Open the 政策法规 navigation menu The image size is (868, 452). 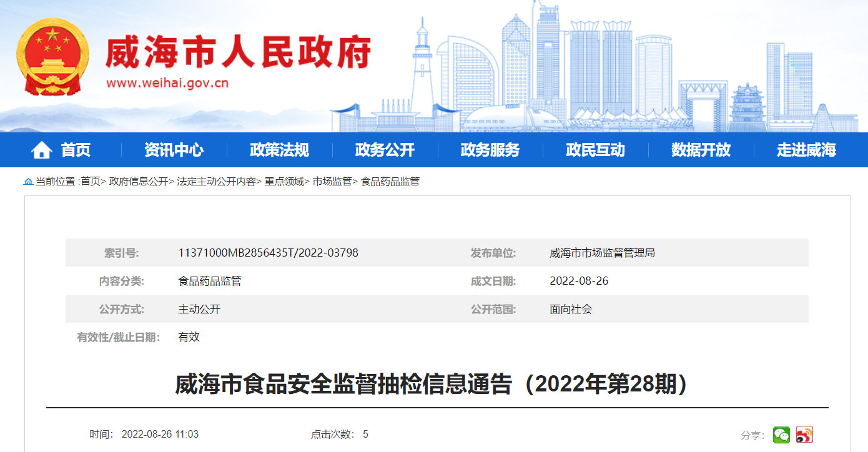click(279, 150)
